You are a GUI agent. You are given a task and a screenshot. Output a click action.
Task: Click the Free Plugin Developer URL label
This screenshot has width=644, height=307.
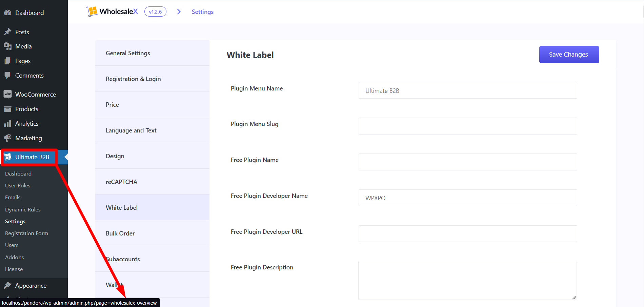(x=267, y=232)
